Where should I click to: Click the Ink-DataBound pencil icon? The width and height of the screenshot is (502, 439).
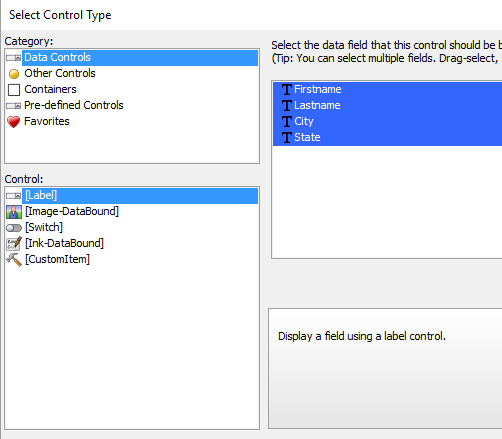(14, 244)
